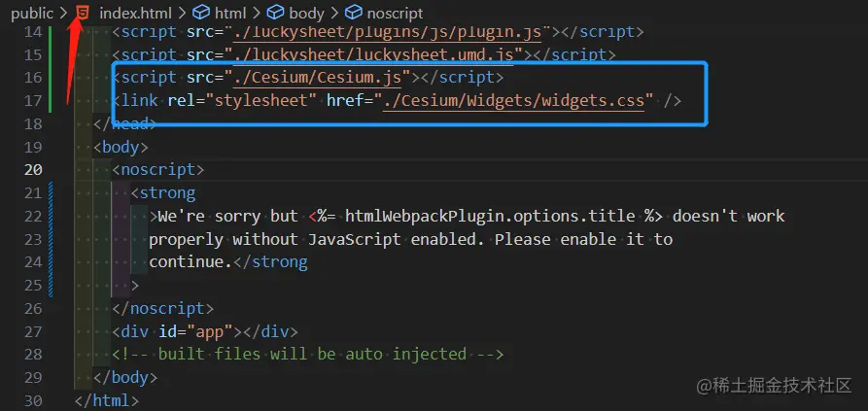
Task: Click the word 'continue.' on line 24
Action: (x=191, y=261)
